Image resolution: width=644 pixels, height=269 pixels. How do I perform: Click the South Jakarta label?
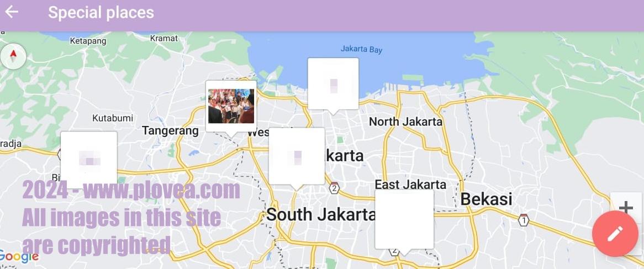coord(320,214)
